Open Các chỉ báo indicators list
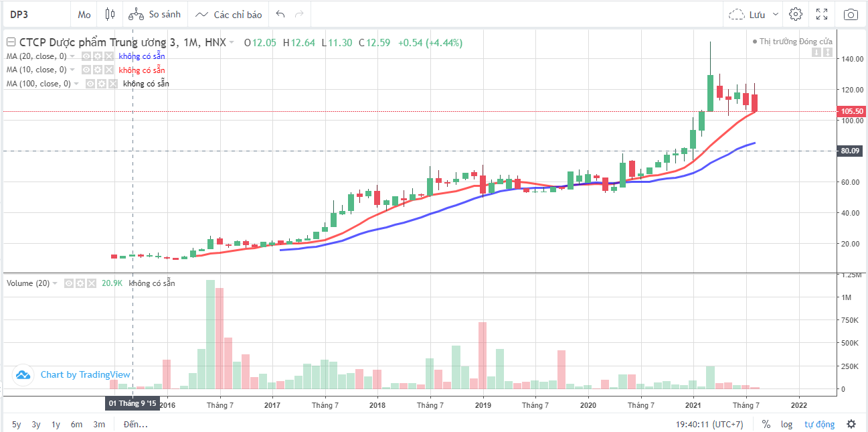This screenshot has height=432, width=868. 229,14
